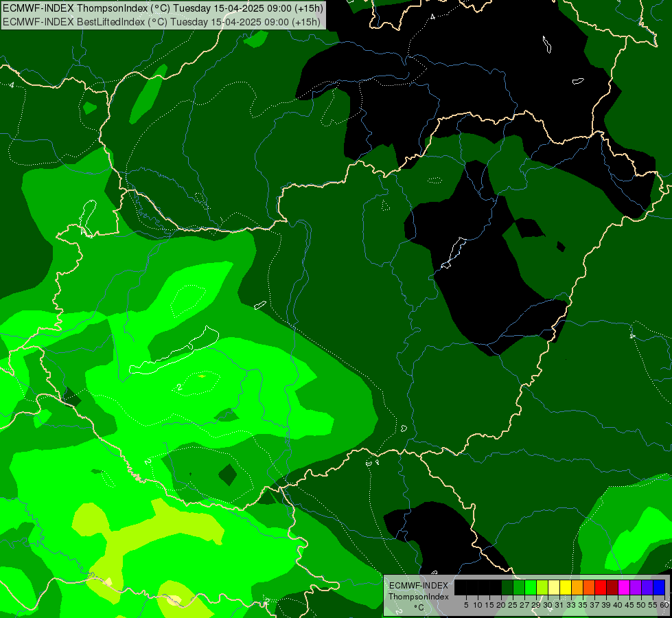Click the legend tick value "25"
This screenshot has height=618, width=672.
(513, 605)
